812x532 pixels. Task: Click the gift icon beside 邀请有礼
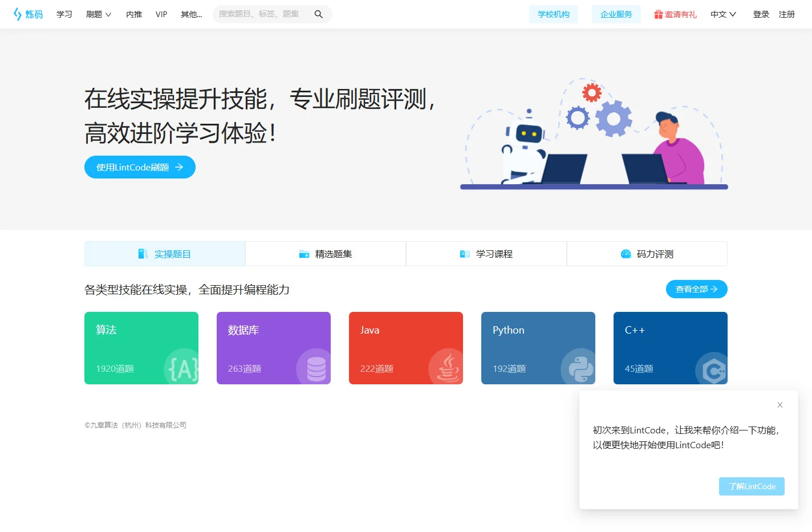658,14
